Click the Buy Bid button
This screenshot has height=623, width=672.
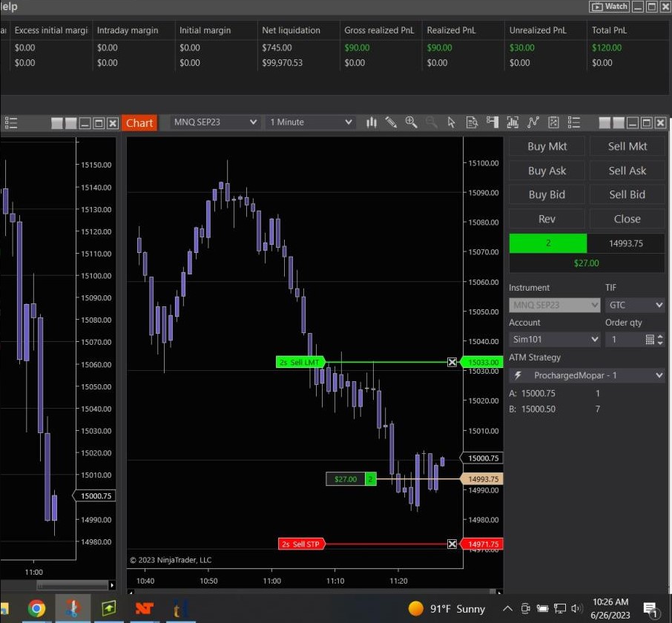pos(547,194)
